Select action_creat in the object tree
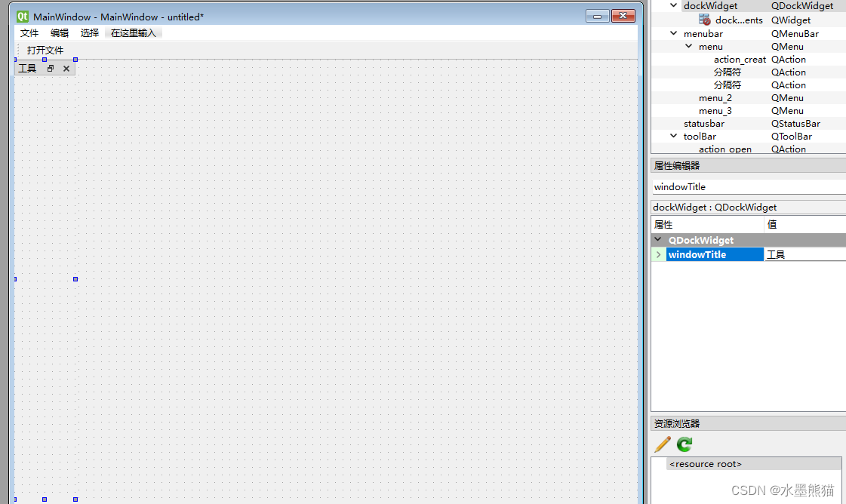The width and height of the screenshot is (846, 504). (740, 60)
